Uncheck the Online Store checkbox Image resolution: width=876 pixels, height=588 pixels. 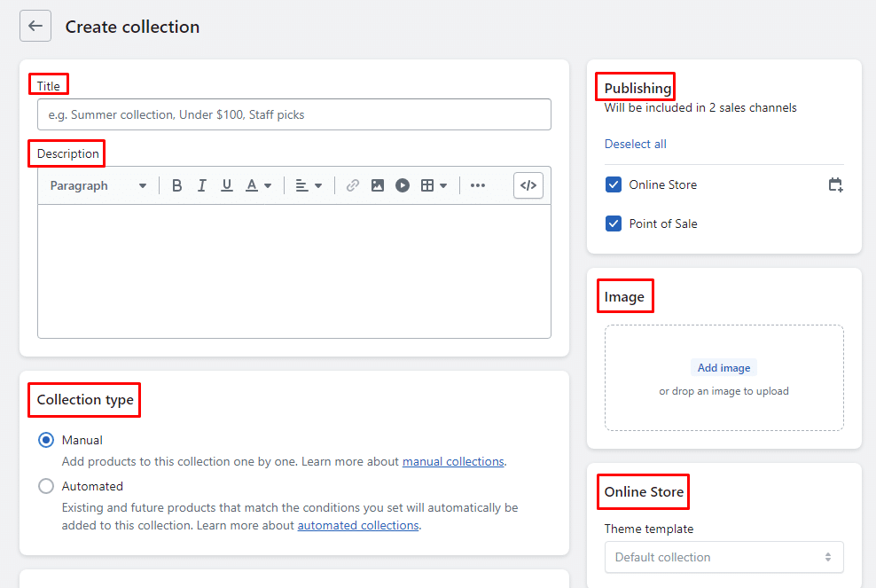click(x=614, y=184)
